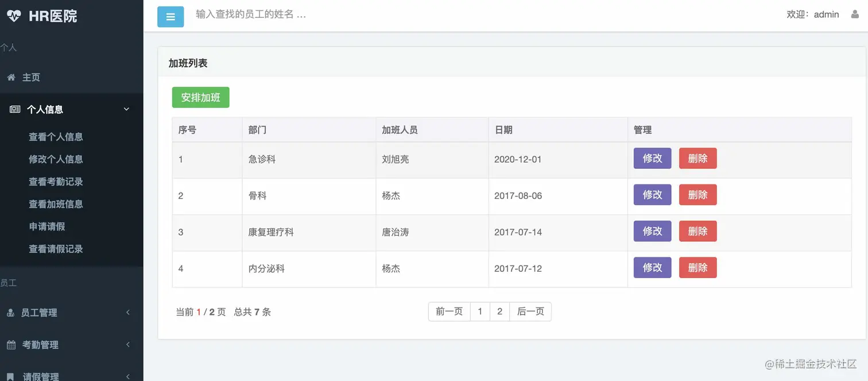Viewport: 868px width, 381px height.
Task: Click the home icon beside 主页
Action: coord(11,77)
